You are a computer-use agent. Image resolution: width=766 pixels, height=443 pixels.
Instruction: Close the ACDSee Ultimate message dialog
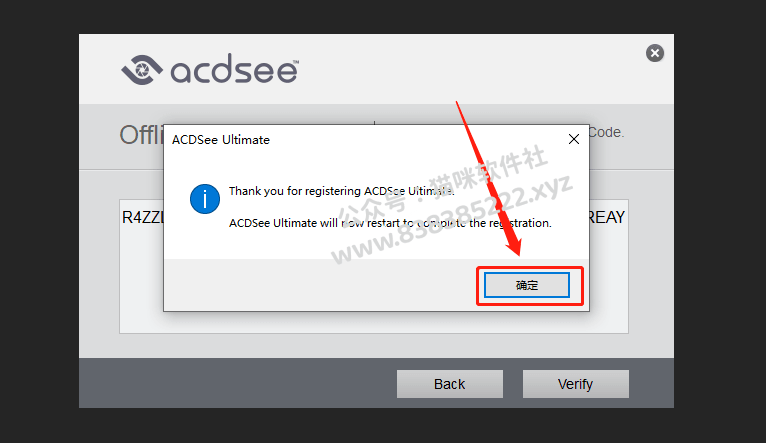[x=574, y=139]
